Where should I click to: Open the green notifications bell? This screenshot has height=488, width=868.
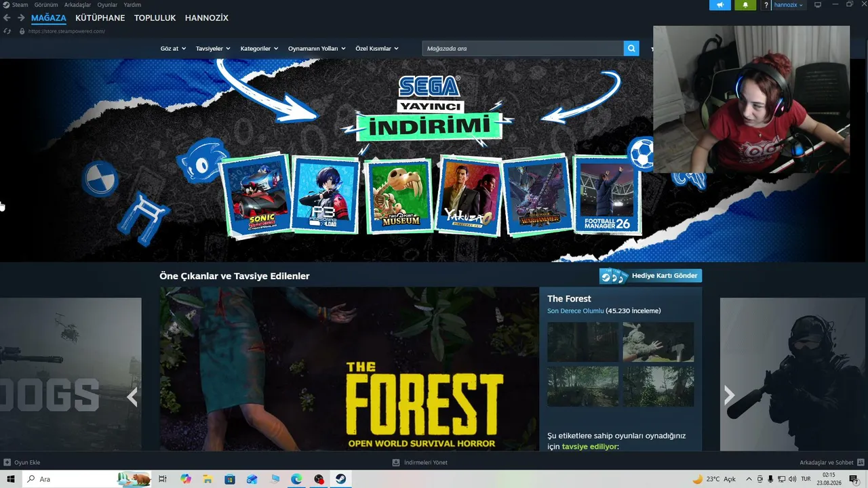point(745,5)
